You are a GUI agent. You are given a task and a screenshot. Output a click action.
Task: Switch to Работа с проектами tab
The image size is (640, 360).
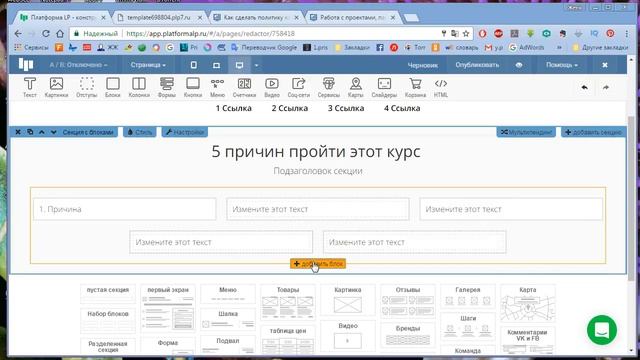[352, 18]
